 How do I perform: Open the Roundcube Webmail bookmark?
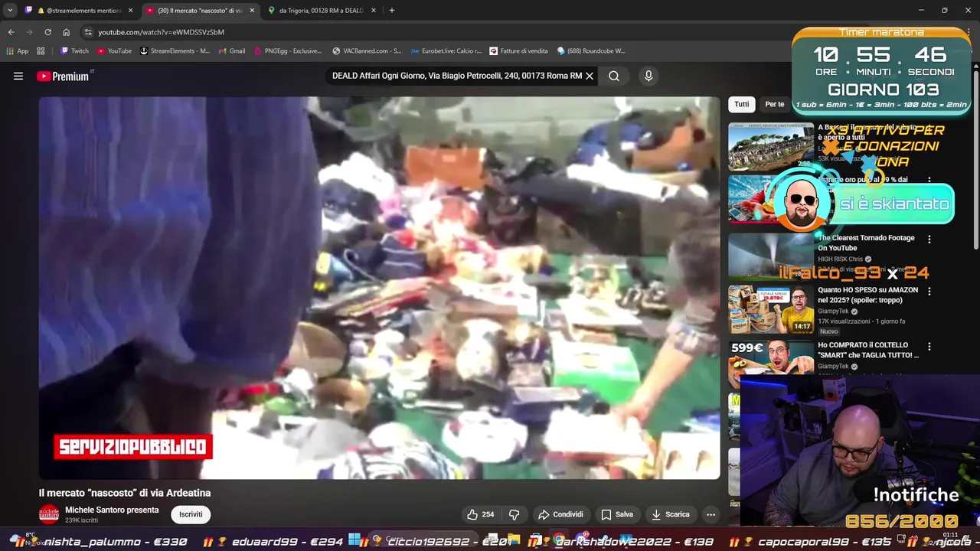coord(591,51)
